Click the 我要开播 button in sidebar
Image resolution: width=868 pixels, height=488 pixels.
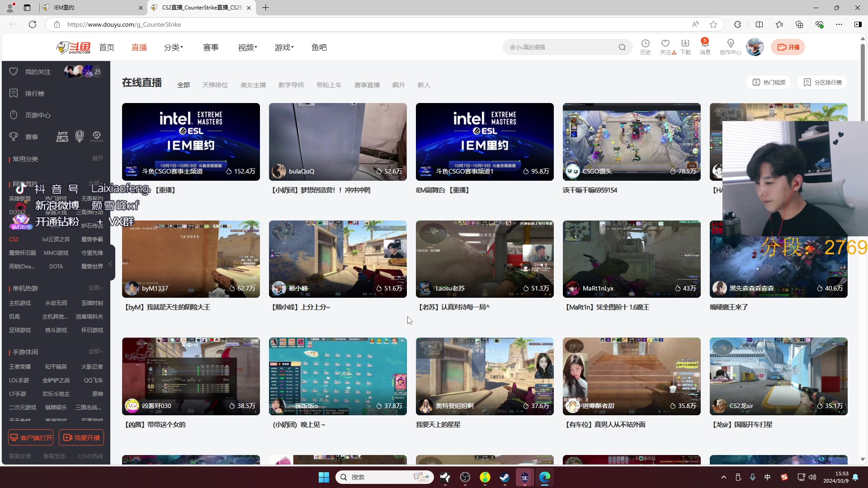click(81, 437)
